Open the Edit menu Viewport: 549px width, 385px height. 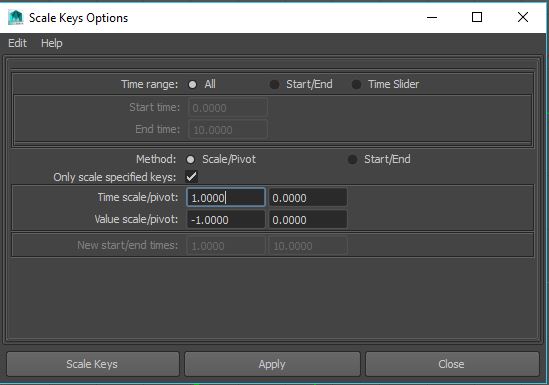[x=17, y=43]
